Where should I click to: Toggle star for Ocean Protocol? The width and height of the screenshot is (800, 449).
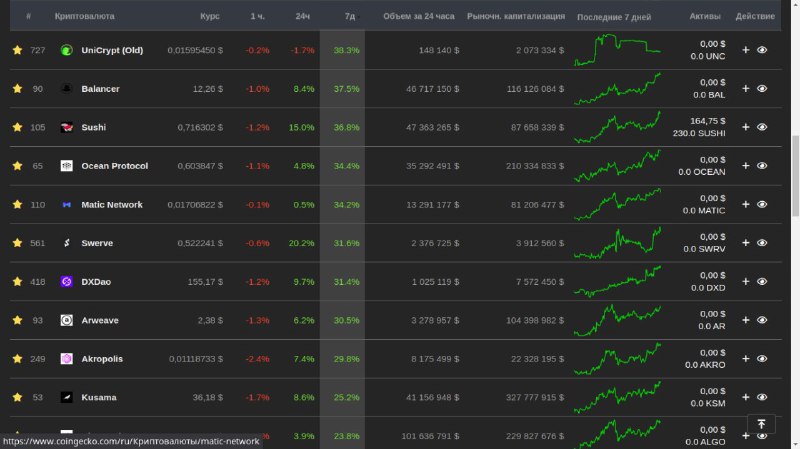(17, 166)
